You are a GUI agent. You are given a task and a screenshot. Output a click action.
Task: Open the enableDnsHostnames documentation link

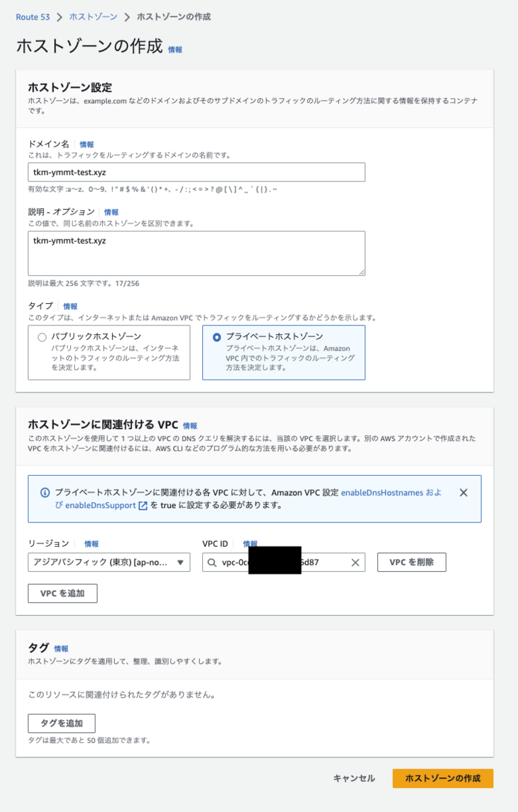point(382,493)
